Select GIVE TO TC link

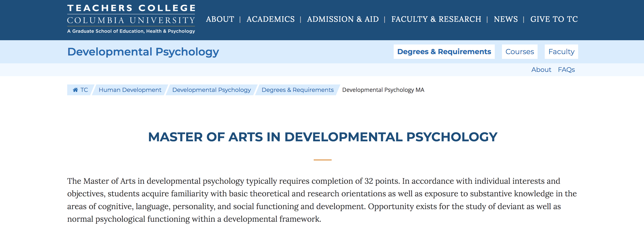(x=554, y=19)
